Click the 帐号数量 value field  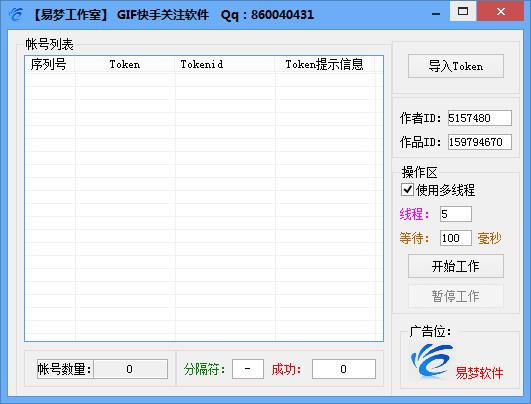tap(130, 369)
